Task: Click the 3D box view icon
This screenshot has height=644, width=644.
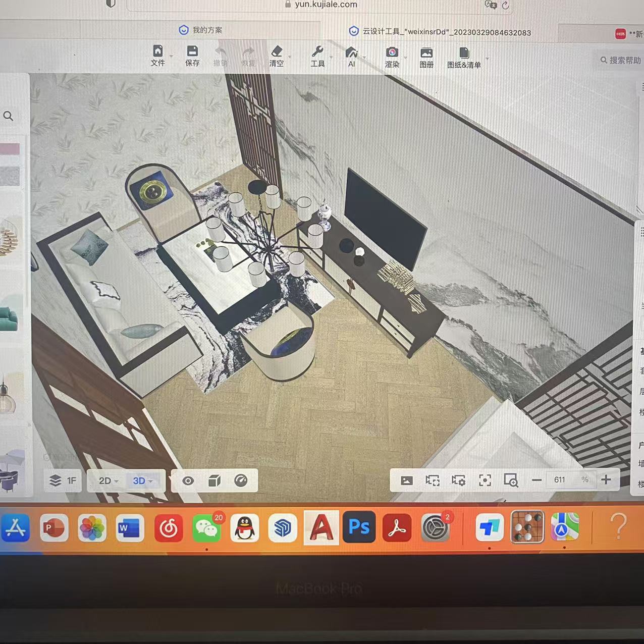Action: pyautogui.click(x=214, y=480)
